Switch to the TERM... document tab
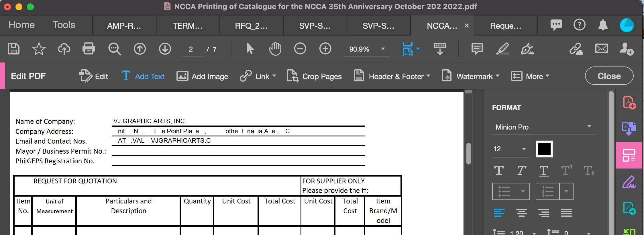Viewport: 644px width, 235px height. (x=188, y=26)
